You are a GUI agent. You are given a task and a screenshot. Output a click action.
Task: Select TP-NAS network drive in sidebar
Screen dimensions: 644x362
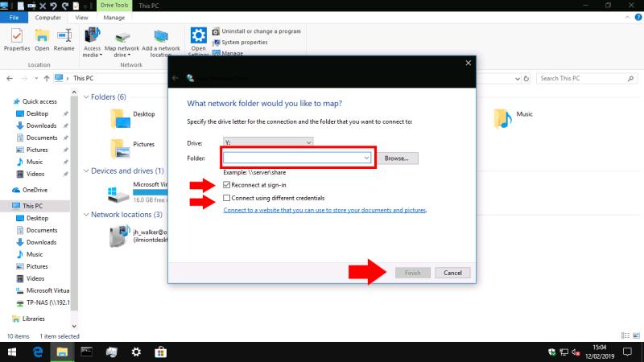tap(43, 303)
